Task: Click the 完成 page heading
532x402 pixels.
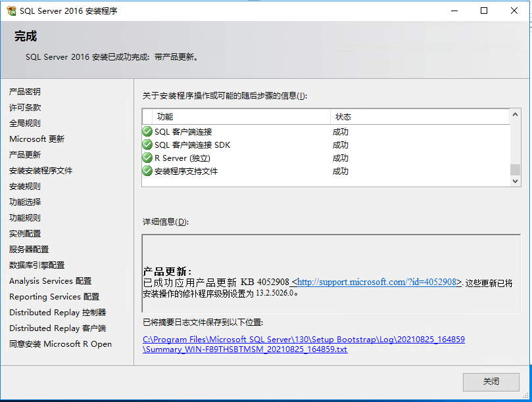Action: pyautogui.click(x=26, y=36)
